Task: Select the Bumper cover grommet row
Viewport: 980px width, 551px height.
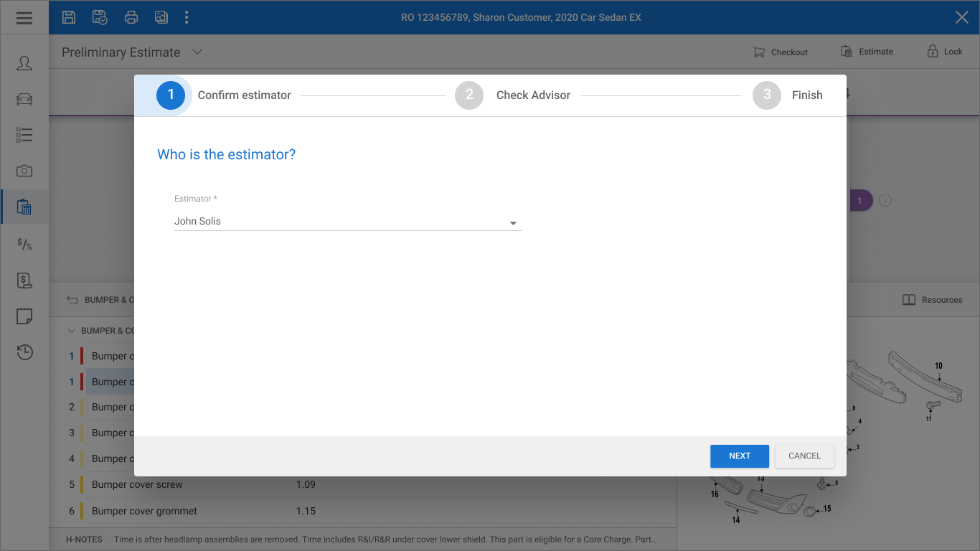Action: click(x=362, y=511)
